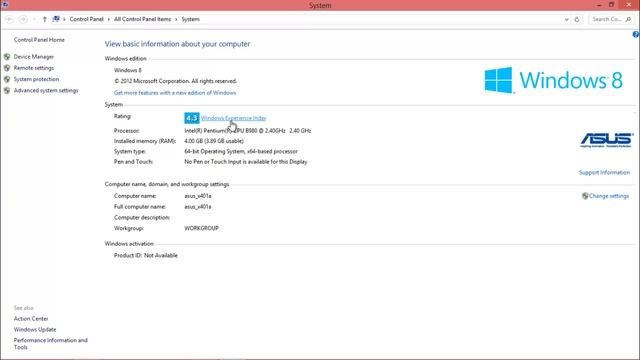Open Device Manager link

[34, 57]
